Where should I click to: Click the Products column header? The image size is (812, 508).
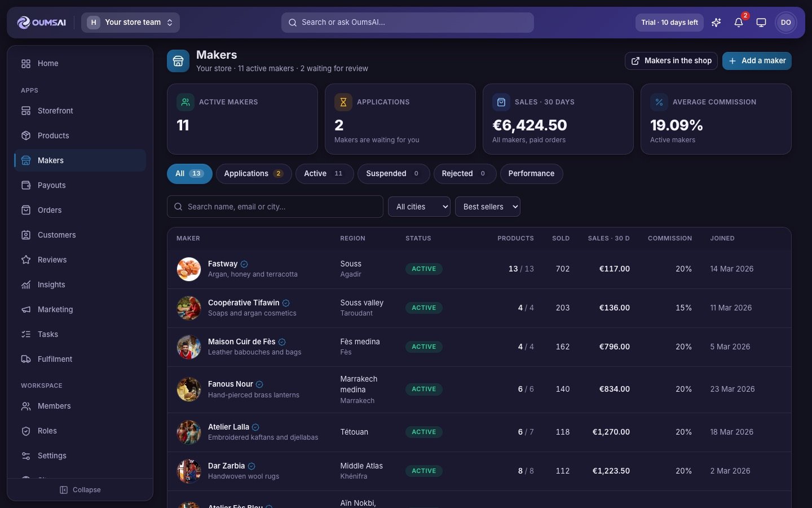click(x=515, y=238)
